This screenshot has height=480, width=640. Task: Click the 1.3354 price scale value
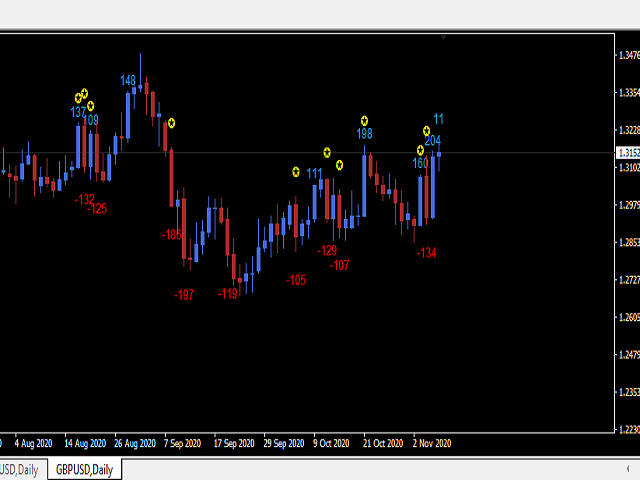[x=629, y=93]
